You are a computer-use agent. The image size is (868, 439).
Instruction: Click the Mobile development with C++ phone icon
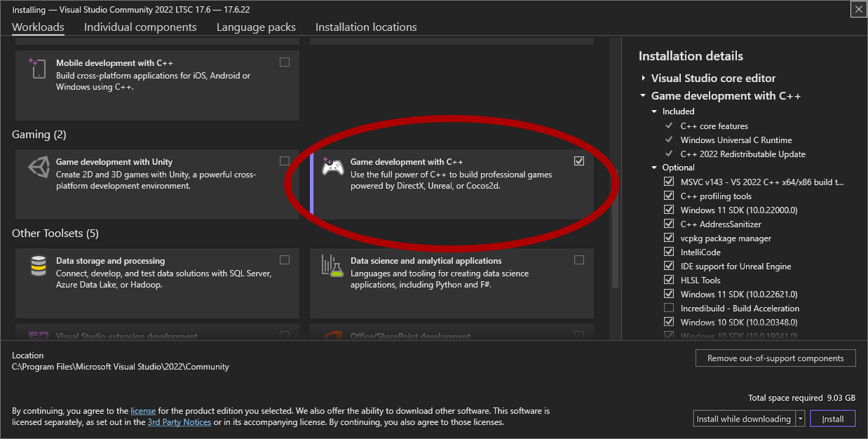click(x=38, y=68)
